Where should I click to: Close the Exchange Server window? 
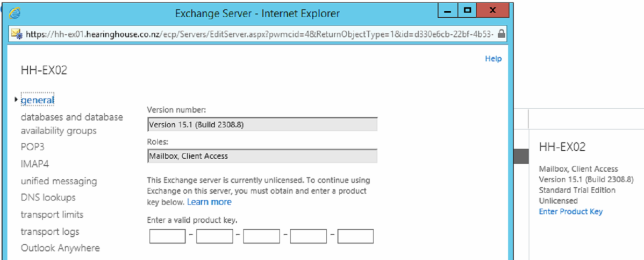click(x=493, y=10)
